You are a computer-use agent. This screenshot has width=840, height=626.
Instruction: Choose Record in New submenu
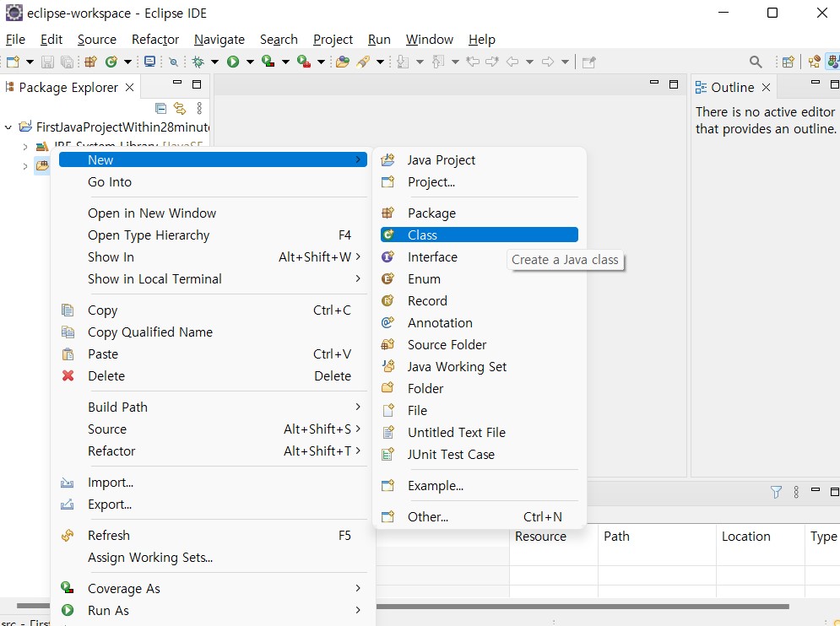tap(480, 301)
